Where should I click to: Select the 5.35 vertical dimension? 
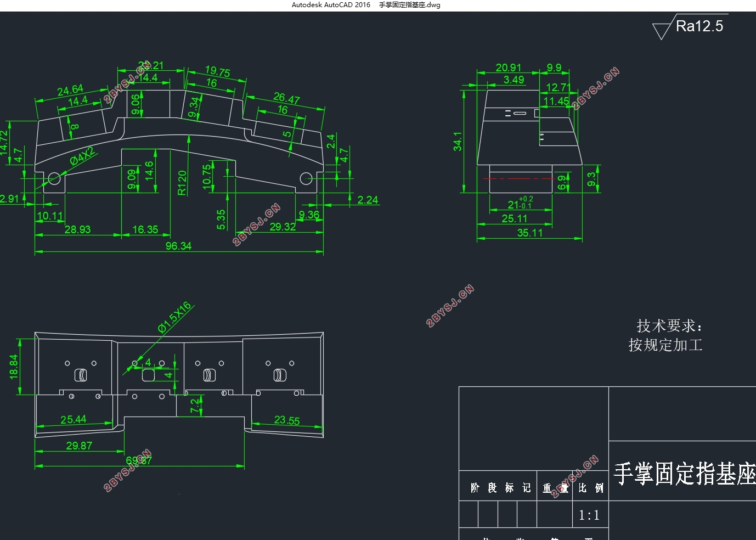click(x=221, y=220)
